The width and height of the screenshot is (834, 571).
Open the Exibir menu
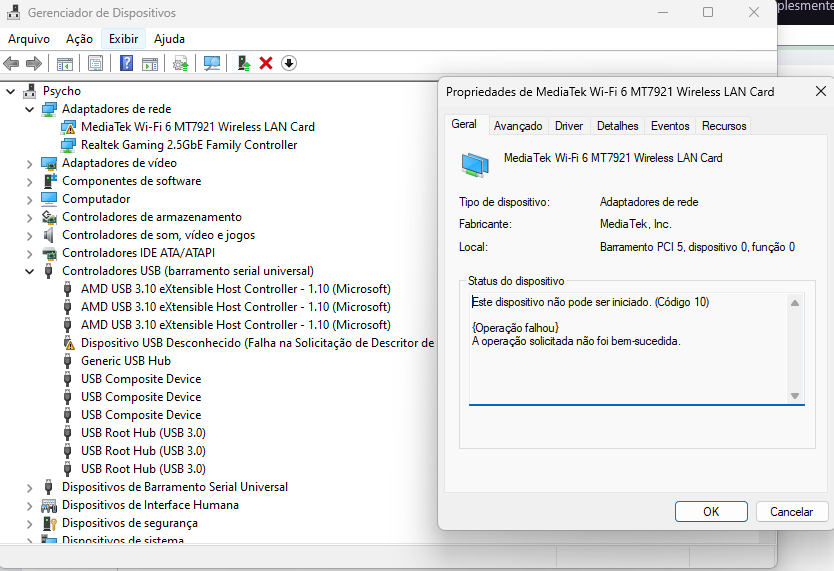tap(123, 39)
